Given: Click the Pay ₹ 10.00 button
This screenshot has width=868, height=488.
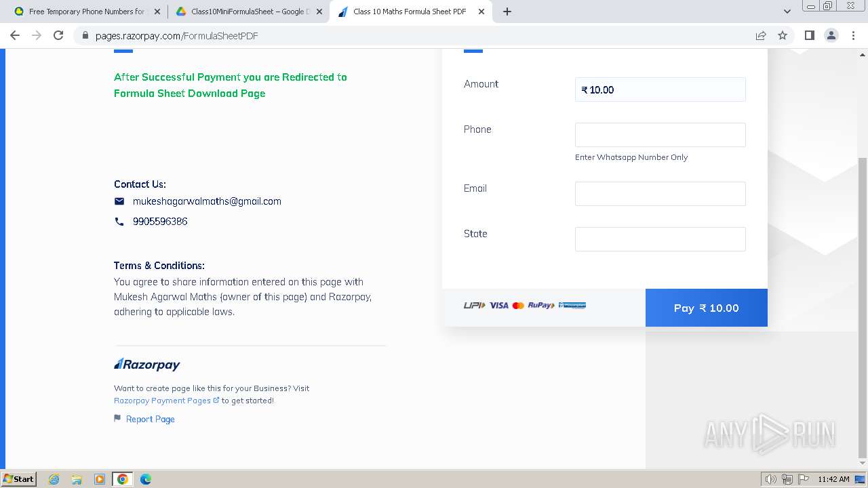Looking at the screenshot, I should [x=707, y=308].
